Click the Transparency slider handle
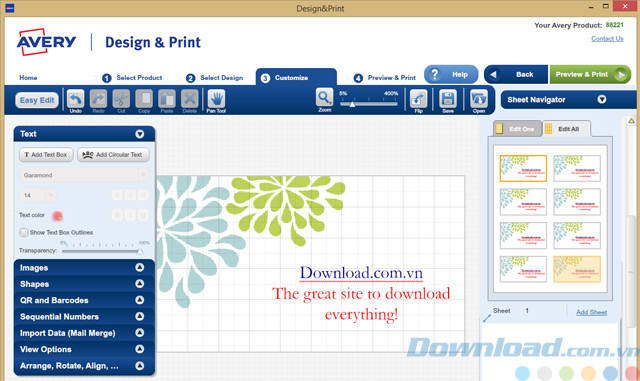The height and width of the screenshot is (381, 640). pyautogui.click(x=140, y=251)
